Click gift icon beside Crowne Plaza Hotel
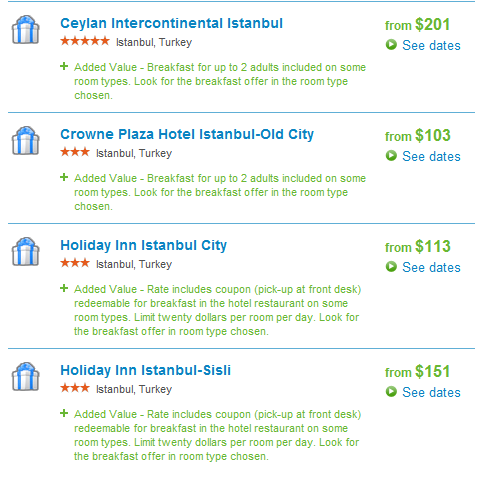Image resolution: width=485 pixels, height=482 pixels. pyautogui.click(x=26, y=141)
